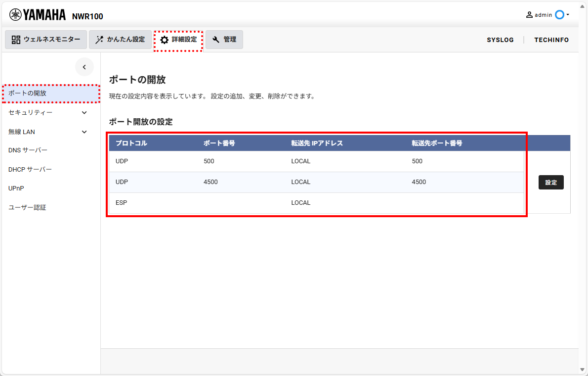Open the admin account dropdown arrow

click(x=568, y=15)
